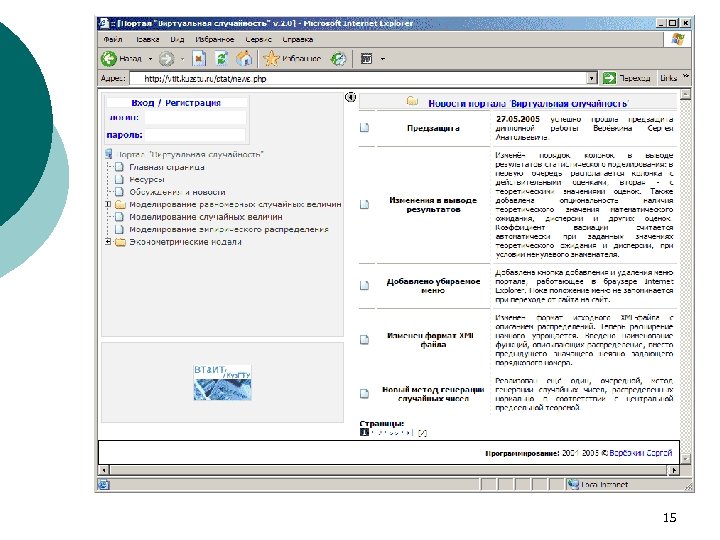Click the Новости портала heading text
This screenshot has height=540, width=720.
pos(528,103)
